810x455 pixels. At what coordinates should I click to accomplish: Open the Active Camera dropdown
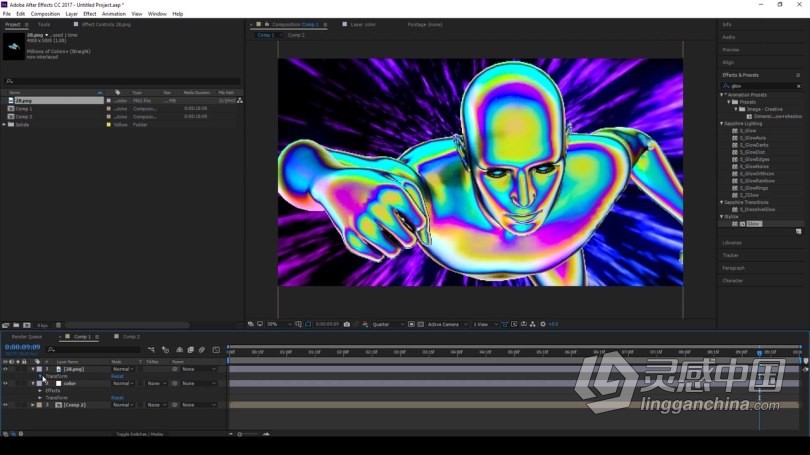(x=447, y=324)
